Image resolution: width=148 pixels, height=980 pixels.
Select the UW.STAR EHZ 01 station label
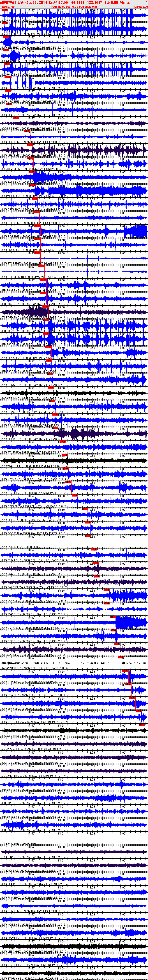click(35, 277)
